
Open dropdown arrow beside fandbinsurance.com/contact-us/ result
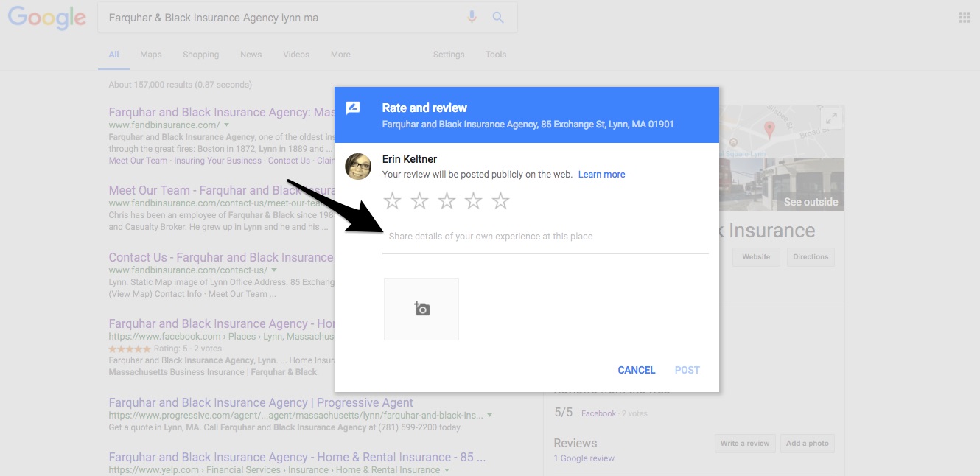[x=274, y=270]
